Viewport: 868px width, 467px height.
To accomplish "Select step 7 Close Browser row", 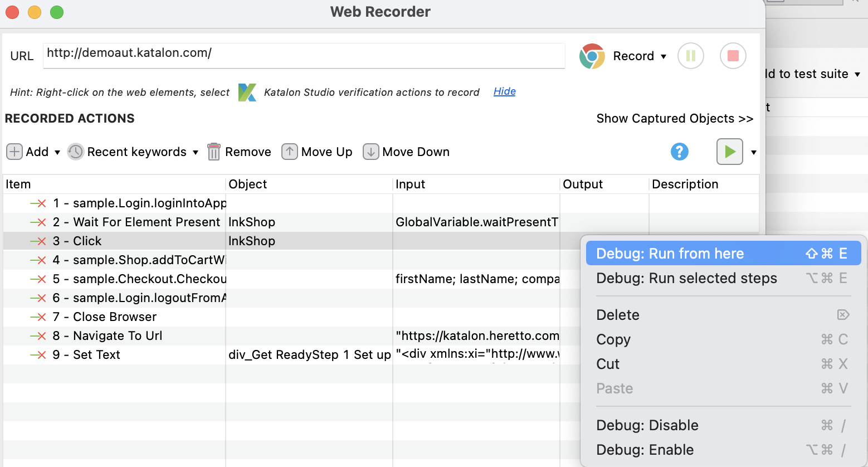I will pyautogui.click(x=115, y=317).
